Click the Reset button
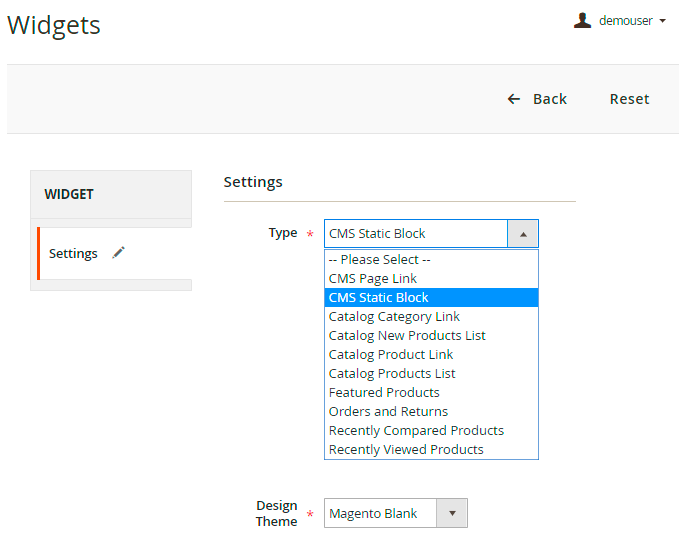This screenshot has height=555, width=683. tap(629, 99)
